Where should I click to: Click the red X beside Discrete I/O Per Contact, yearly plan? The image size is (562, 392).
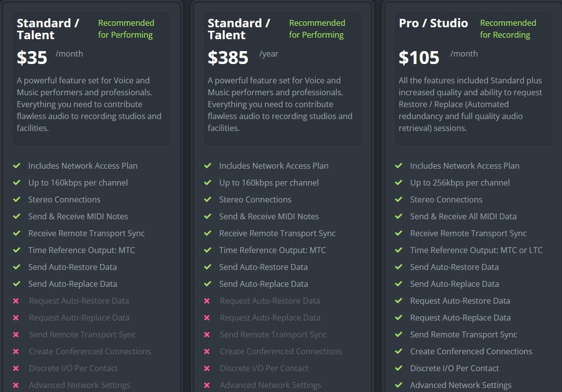pos(207,368)
